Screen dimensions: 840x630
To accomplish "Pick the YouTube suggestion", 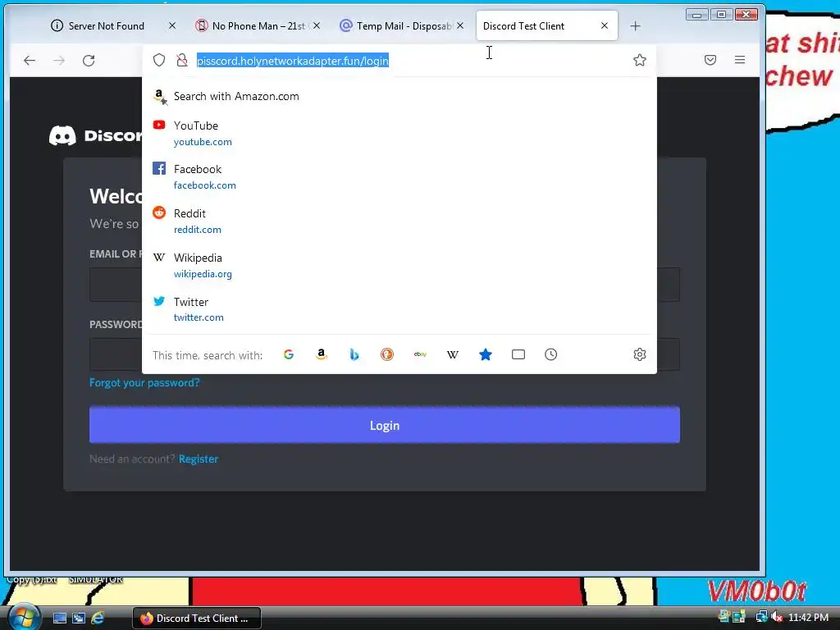I will [x=399, y=133].
